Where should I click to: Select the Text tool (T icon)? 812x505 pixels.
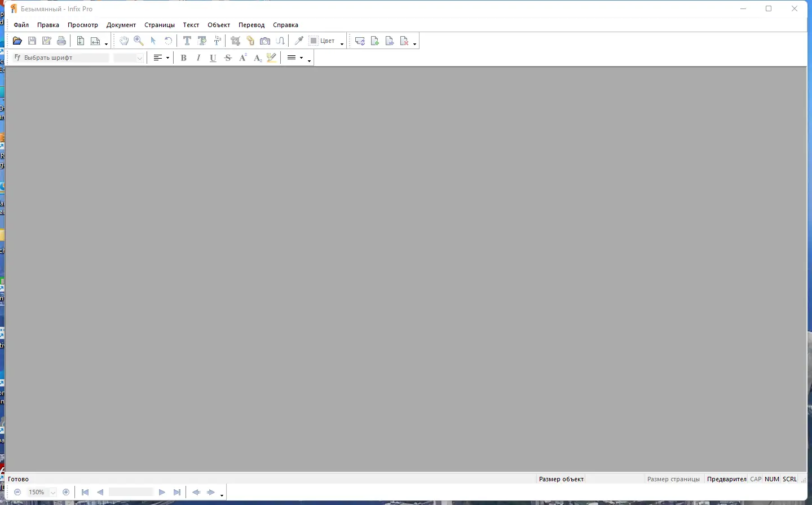187,41
